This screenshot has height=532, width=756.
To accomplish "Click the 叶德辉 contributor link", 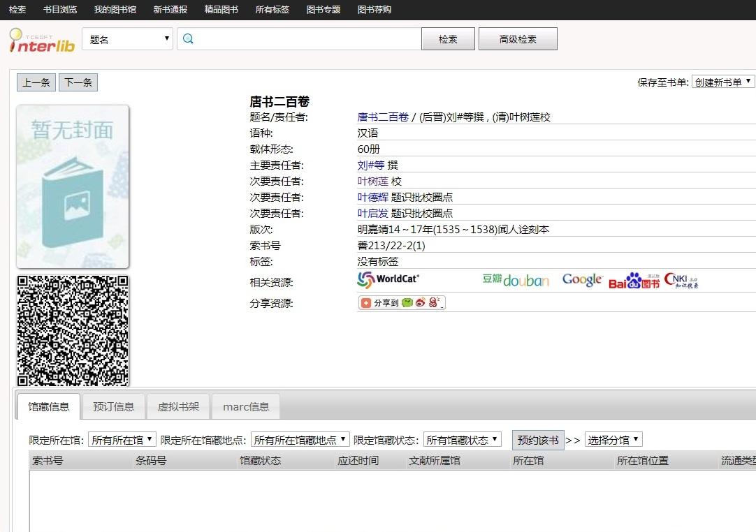I will [372, 198].
